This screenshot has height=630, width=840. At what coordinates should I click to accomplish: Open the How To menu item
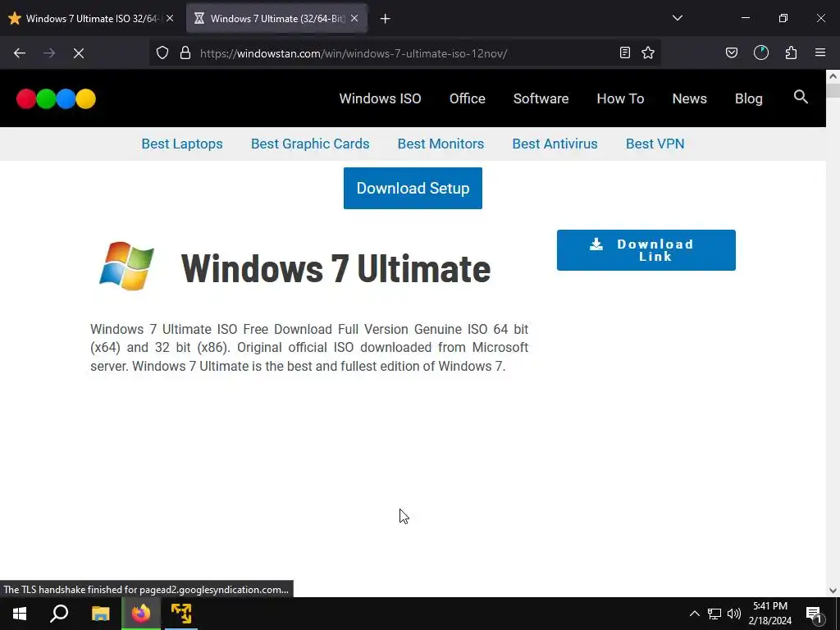click(x=620, y=98)
